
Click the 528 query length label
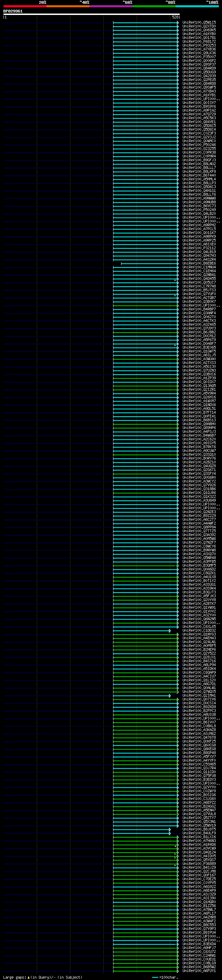tap(175, 17)
